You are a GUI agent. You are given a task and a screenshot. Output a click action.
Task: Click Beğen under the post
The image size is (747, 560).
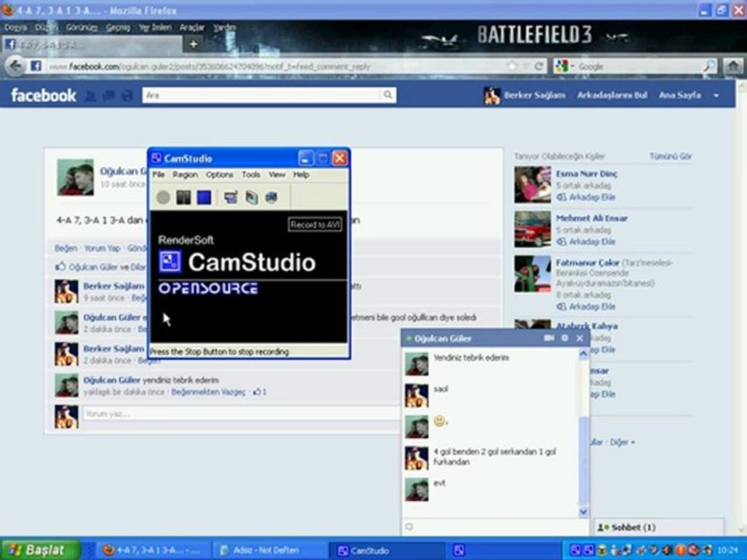65,248
